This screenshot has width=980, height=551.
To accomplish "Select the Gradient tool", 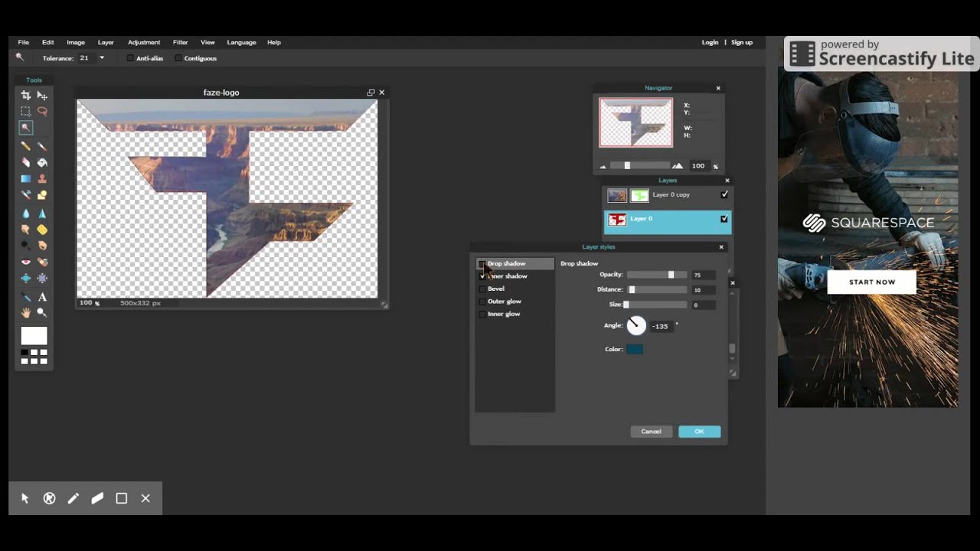I will point(25,178).
